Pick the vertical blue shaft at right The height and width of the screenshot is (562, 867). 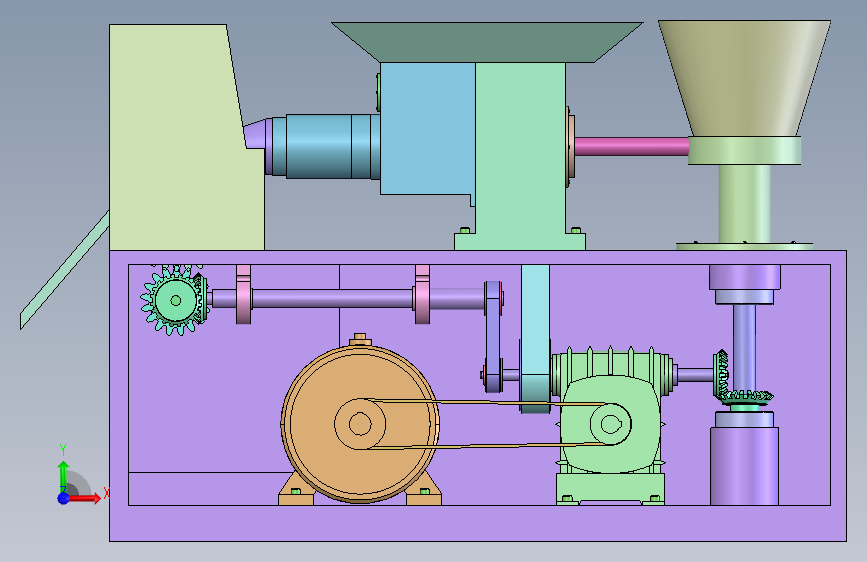744,346
